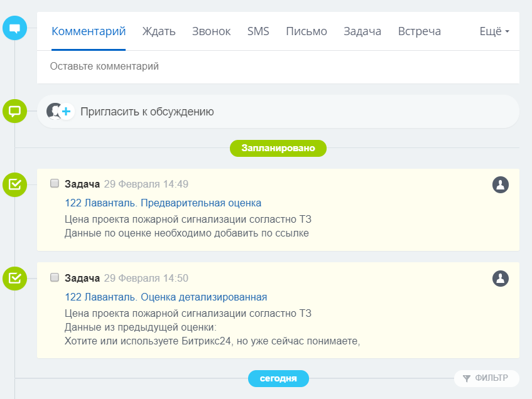The width and height of the screenshot is (532, 399).
Task: Check the 14:49 Задача completion checkbox
Action: [x=55, y=184]
